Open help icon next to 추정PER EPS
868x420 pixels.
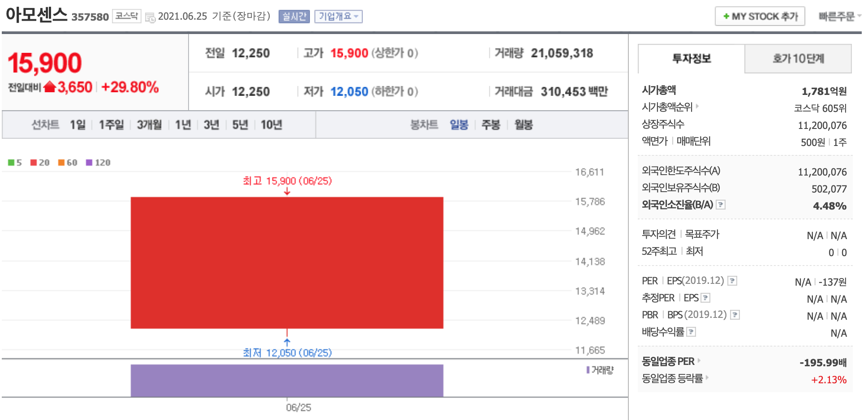coord(705,298)
